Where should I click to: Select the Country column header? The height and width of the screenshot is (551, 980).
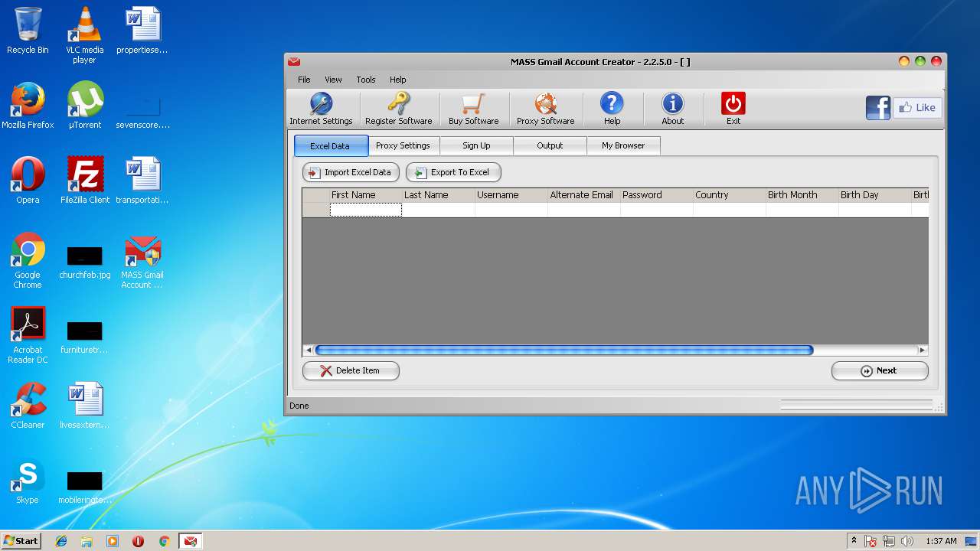point(729,195)
